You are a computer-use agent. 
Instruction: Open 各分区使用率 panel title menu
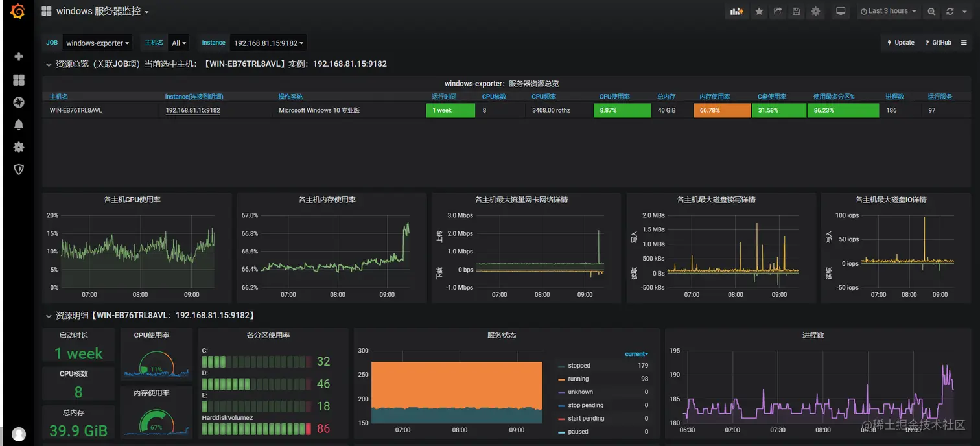(x=268, y=335)
